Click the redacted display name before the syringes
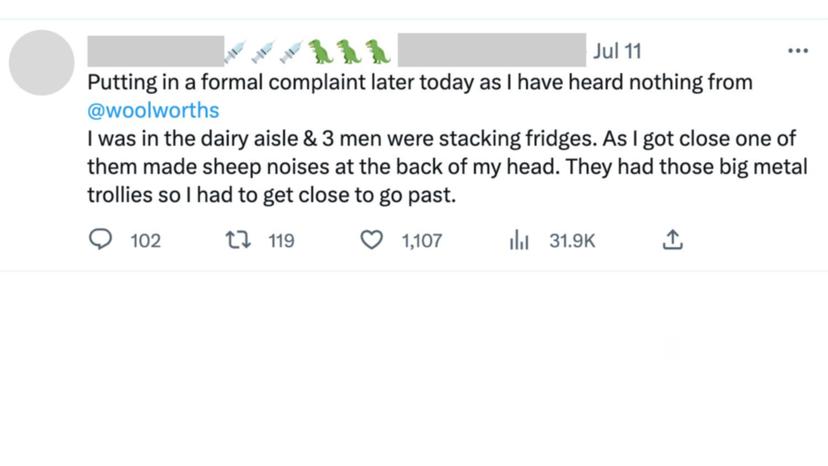828x466 pixels. click(155, 50)
